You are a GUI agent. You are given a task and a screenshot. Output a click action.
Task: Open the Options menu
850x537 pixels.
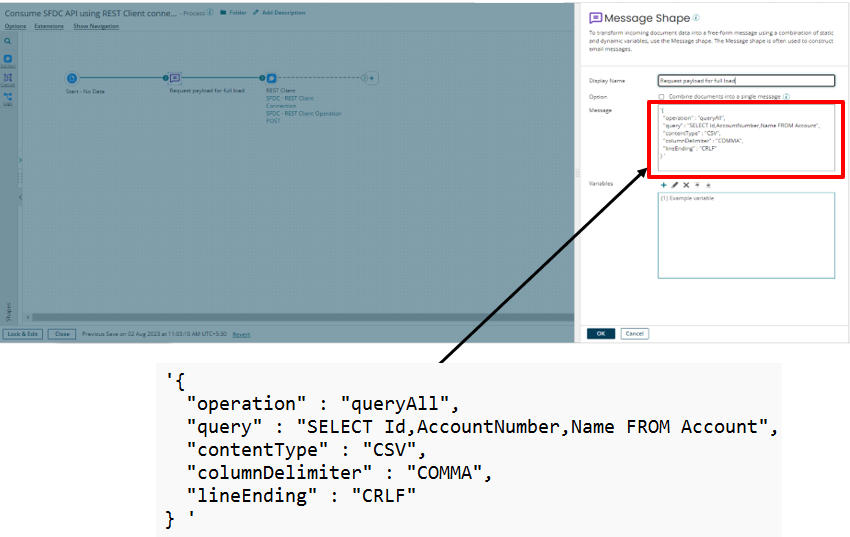15,26
